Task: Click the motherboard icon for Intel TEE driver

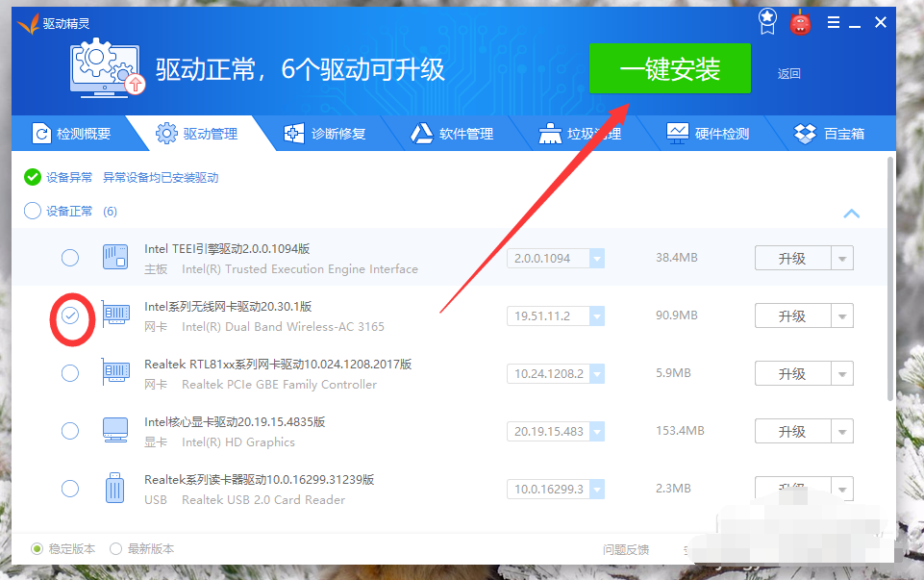Action: pyautogui.click(x=115, y=257)
